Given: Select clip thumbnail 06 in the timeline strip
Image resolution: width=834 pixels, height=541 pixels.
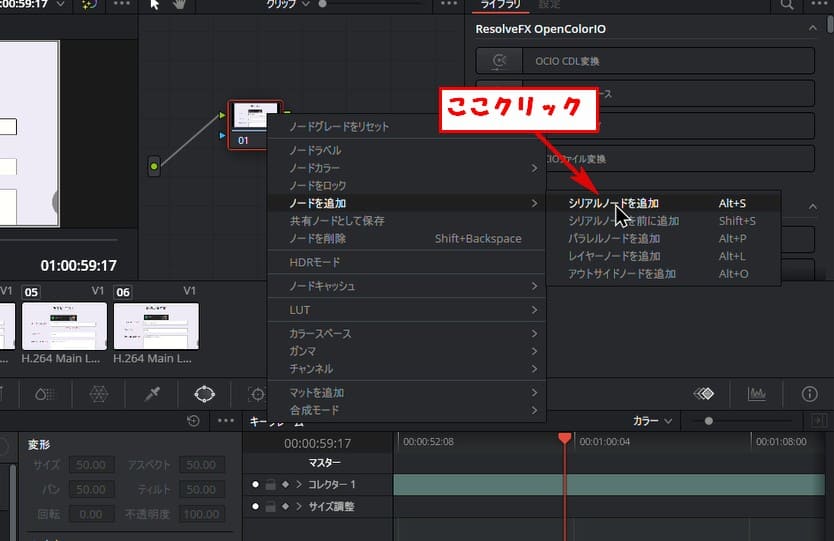Looking at the screenshot, I should pyautogui.click(x=156, y=326).
